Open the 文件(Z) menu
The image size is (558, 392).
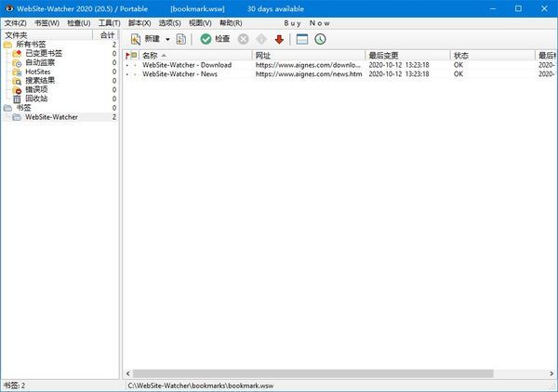point(15,23)
